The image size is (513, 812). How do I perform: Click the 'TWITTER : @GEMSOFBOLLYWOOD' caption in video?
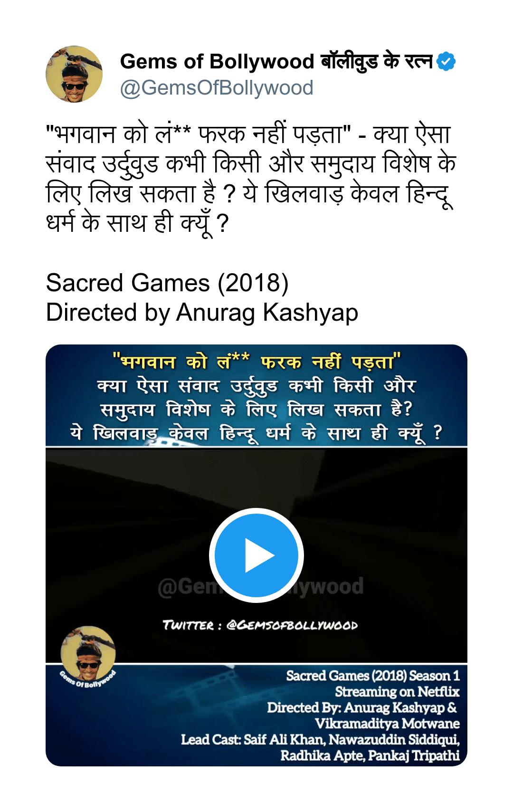260,625
